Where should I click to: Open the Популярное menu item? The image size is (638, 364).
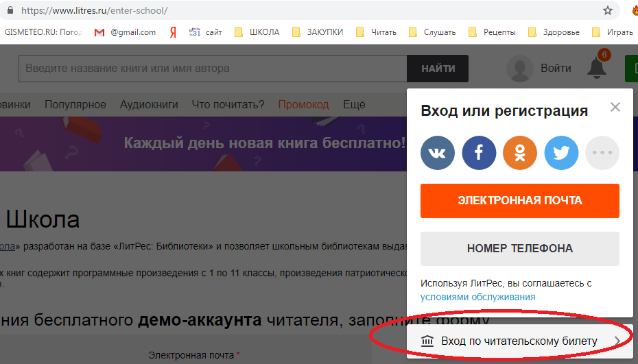75,104
